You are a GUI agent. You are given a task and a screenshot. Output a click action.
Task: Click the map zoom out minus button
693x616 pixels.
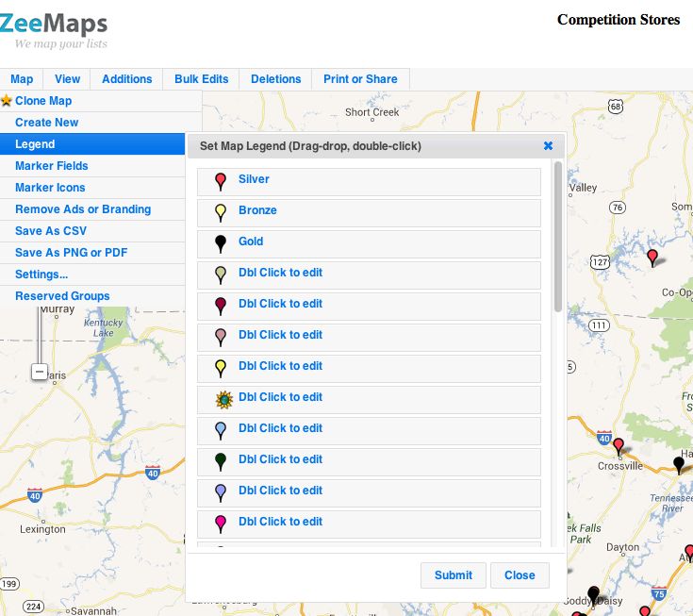pos(39,373)
